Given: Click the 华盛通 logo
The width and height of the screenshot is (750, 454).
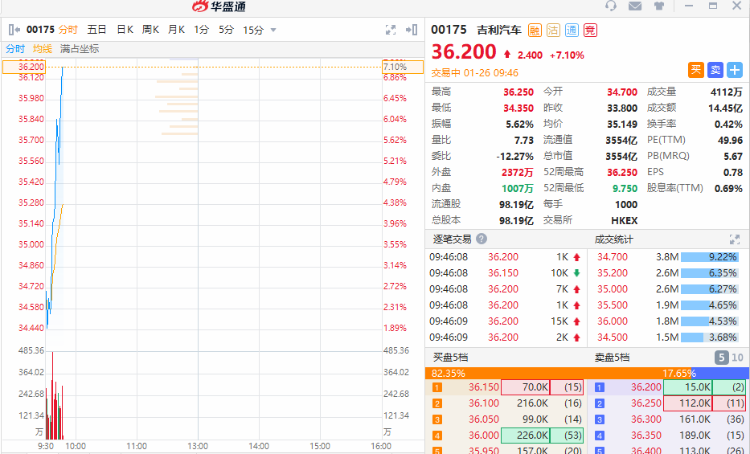Looking at the screenshot, I should pos(219,6).
